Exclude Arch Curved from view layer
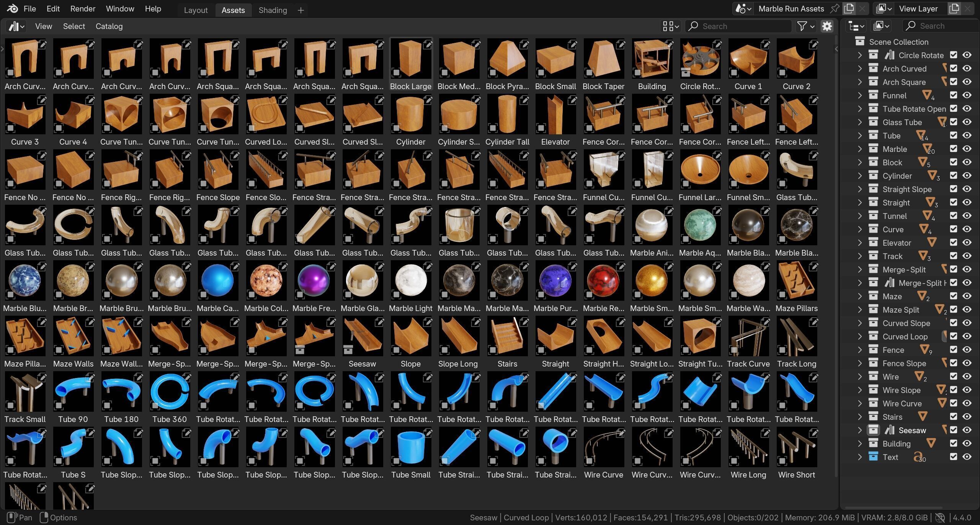The height and width of the screenshot is (525, 980). (954, 68)
